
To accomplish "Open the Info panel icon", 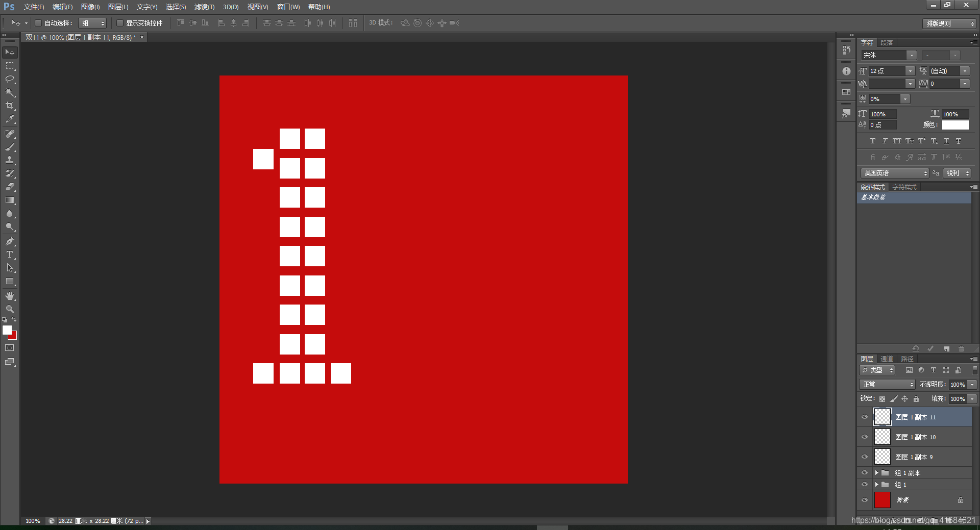I will [x=846, y=71].
